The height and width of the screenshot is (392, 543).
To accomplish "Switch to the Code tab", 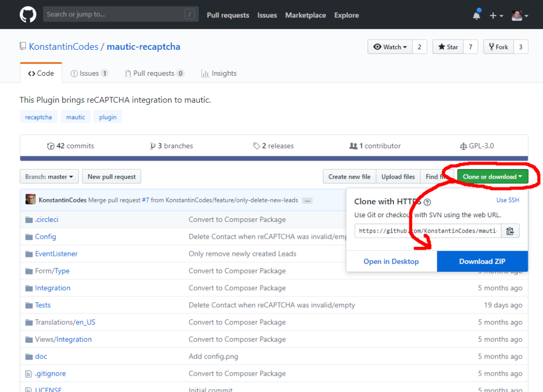I will [41, 73].
